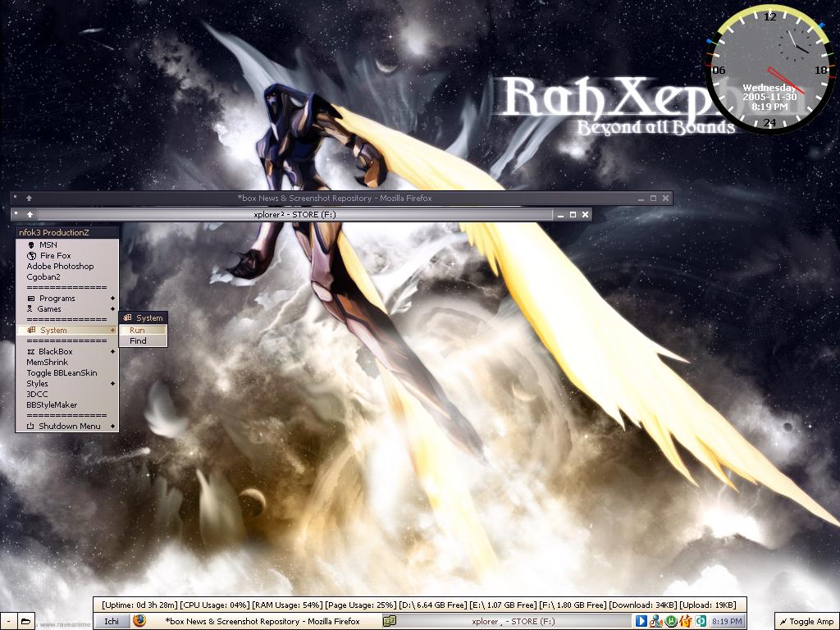
Task: Expand the Shutdown Menu submenu arrow
Action: click(x=112, y=426)
